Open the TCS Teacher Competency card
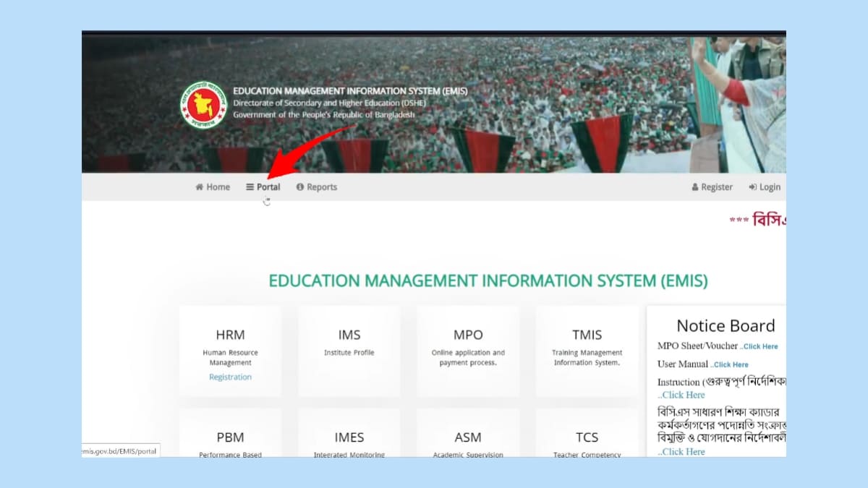 587,438
